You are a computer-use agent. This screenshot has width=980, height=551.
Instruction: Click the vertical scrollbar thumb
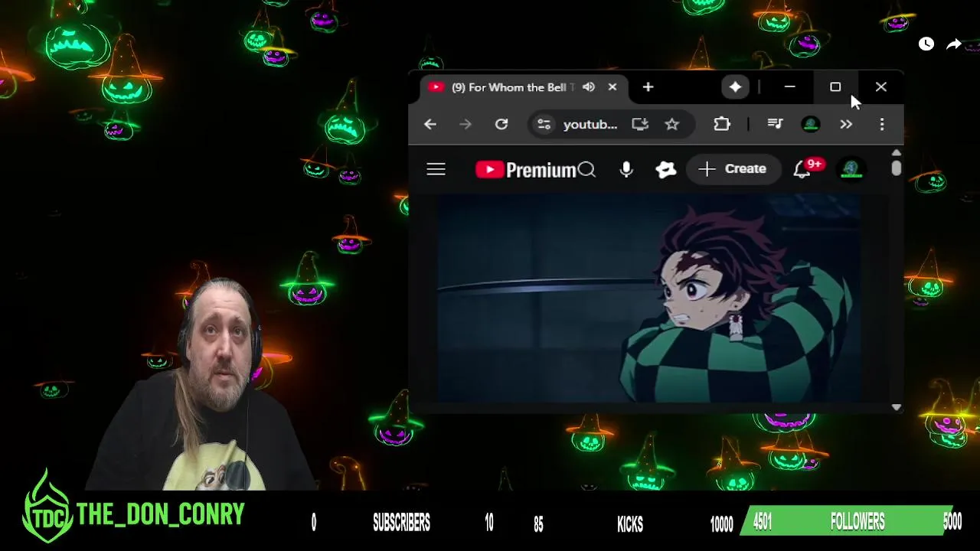point(897,168)
